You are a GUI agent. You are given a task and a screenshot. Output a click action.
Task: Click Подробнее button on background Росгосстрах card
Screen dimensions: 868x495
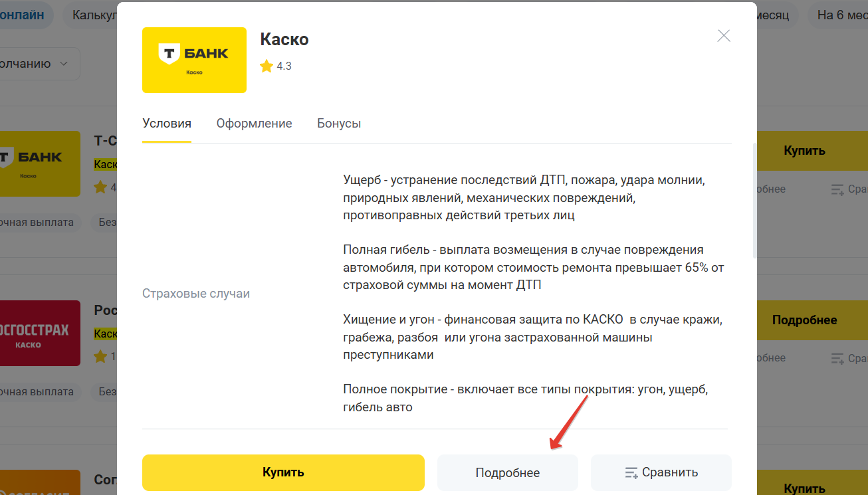[812, 320]
